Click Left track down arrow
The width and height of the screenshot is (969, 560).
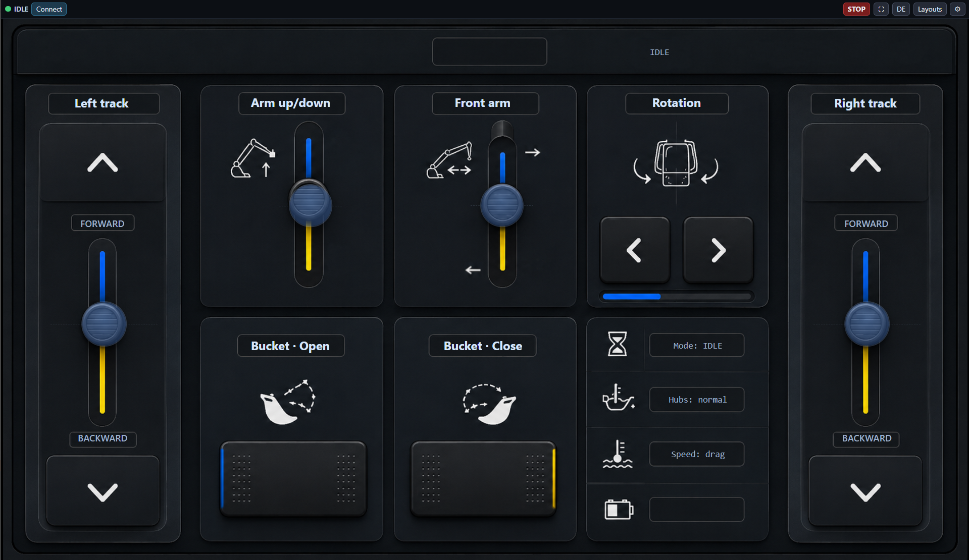point(103,492)
